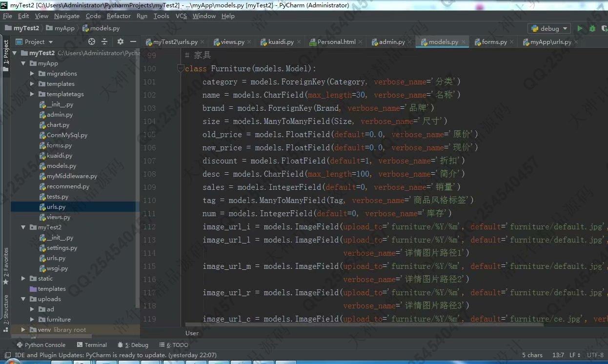The image size is (608, 364).
Task: Close the myApp\urls.py editor tab
Action: pyautogui.click(x=576, y=42)
